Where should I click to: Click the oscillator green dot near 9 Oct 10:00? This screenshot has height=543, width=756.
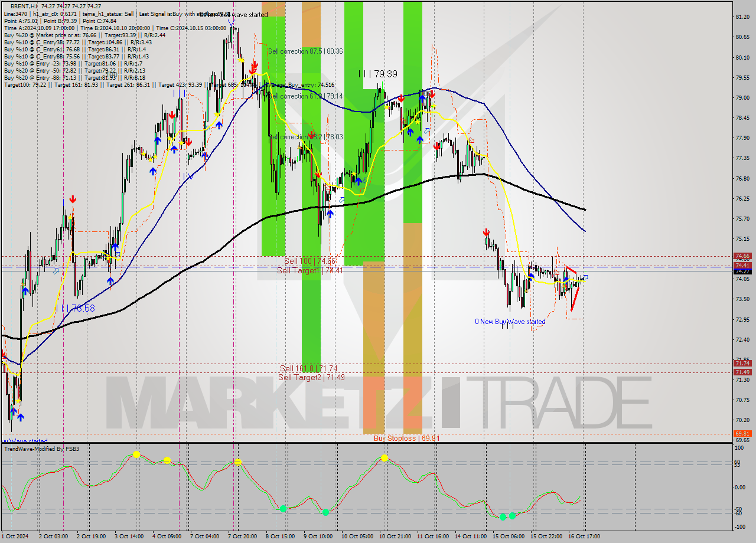click(325, 512)
